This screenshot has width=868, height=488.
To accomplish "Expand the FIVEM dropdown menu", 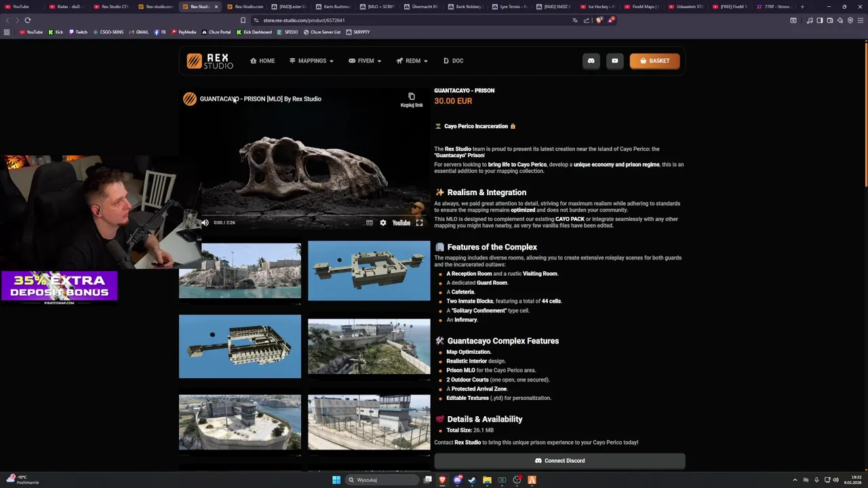I will (365, 61).
